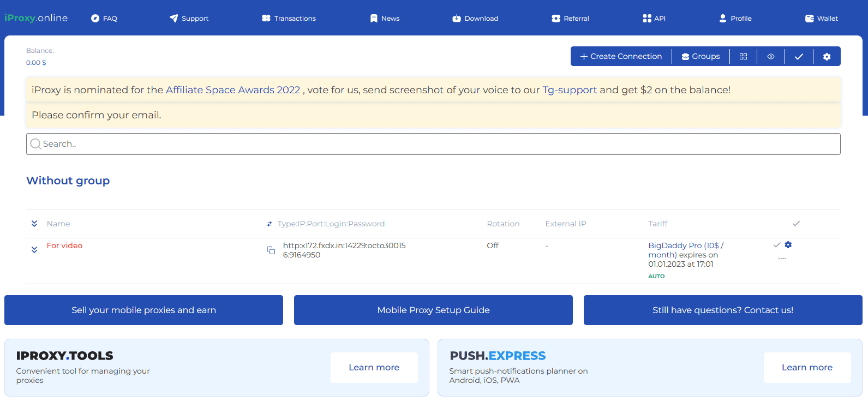
Task: Click Create Connection button
Action: click(x=621, y=57)
